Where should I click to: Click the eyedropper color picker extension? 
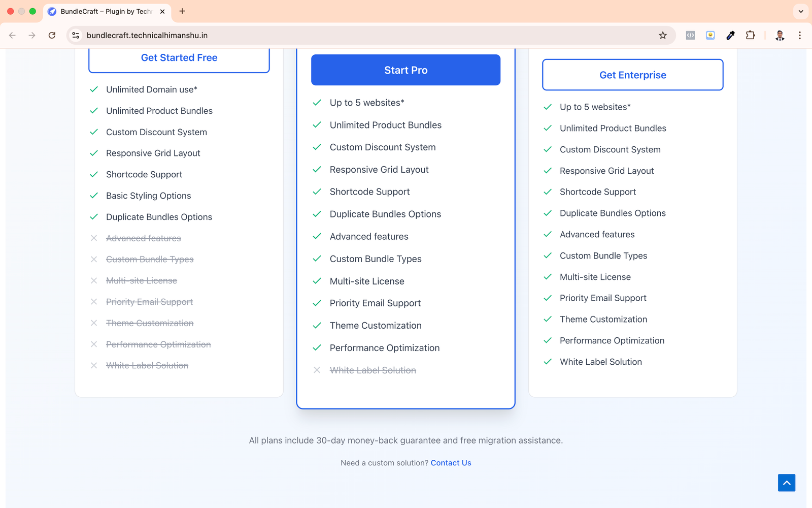click(730, 36)
